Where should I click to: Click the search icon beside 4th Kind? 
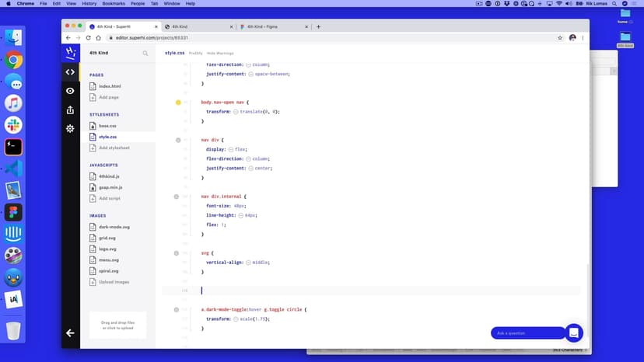pyautogui.click(x=145, y=54)
